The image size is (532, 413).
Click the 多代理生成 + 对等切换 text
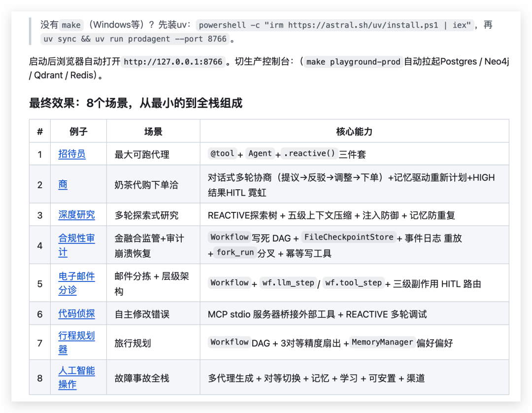(254, 378)
